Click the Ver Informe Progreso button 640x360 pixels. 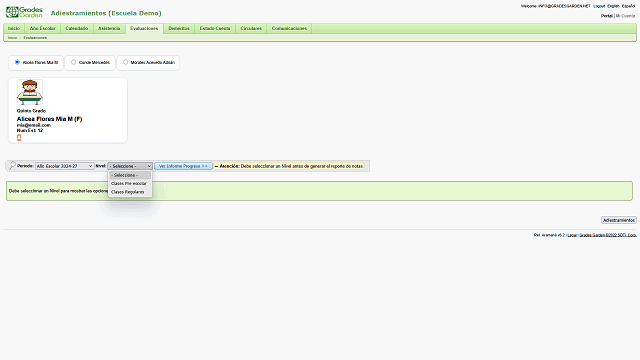183,166
